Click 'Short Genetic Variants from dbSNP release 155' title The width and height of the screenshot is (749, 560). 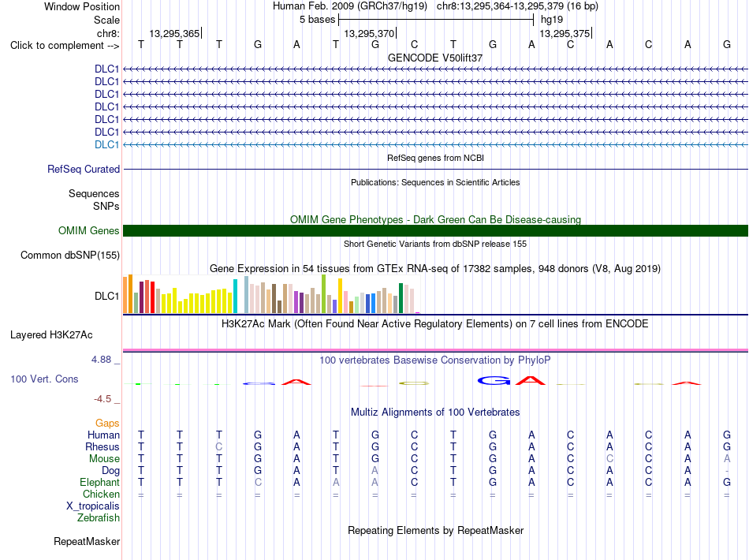[435, 245]
